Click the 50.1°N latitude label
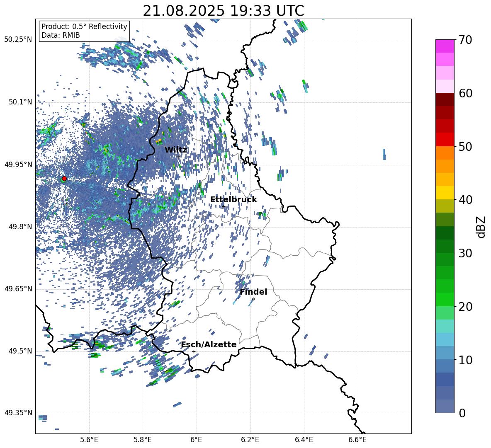 click(20, 102)
